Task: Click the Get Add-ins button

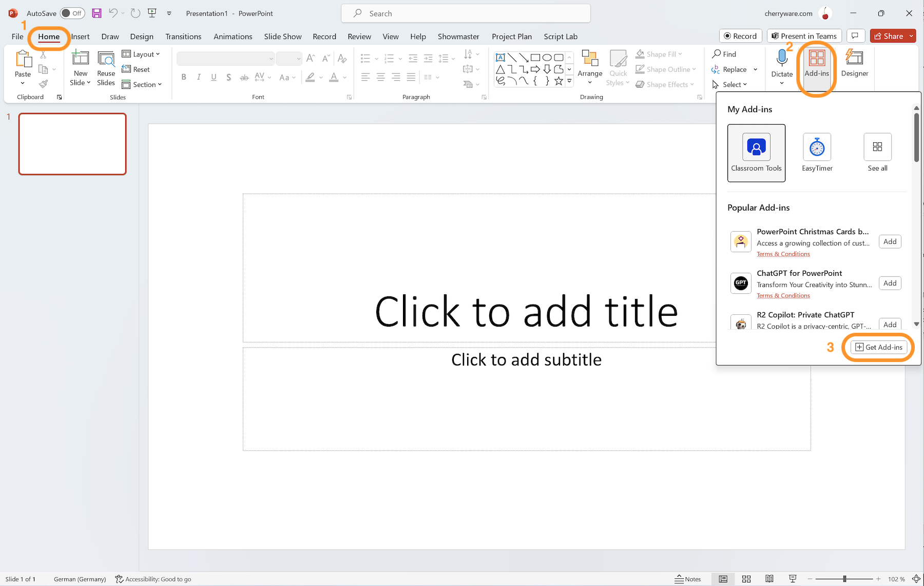Action: tap(879, 347)
